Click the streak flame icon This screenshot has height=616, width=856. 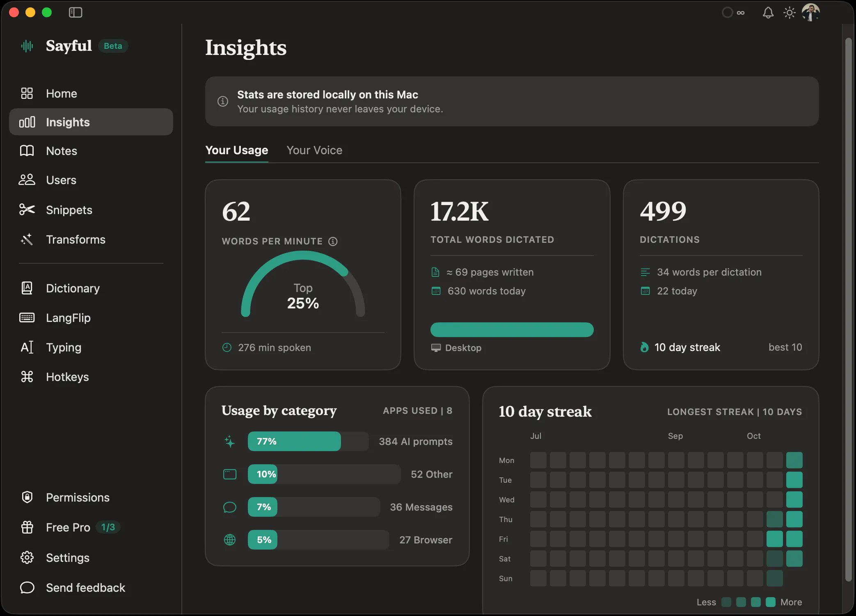[x=645, y=347]
